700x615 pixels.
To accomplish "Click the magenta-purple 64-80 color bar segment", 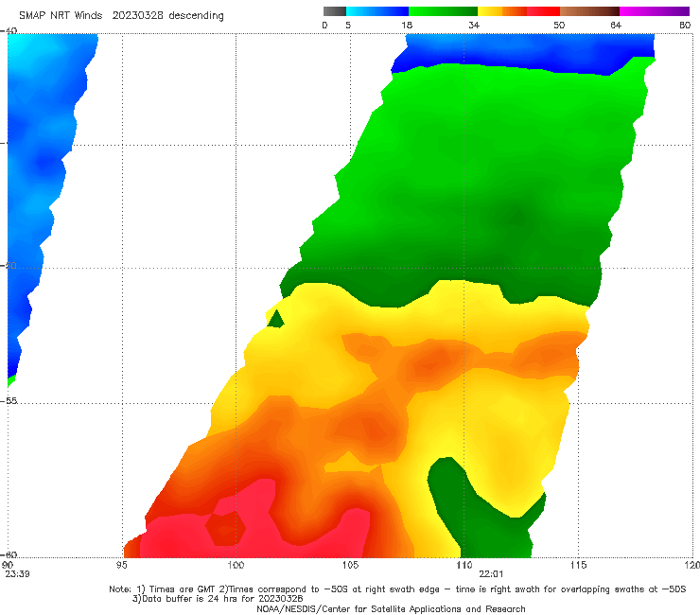I will coord(655,11).
